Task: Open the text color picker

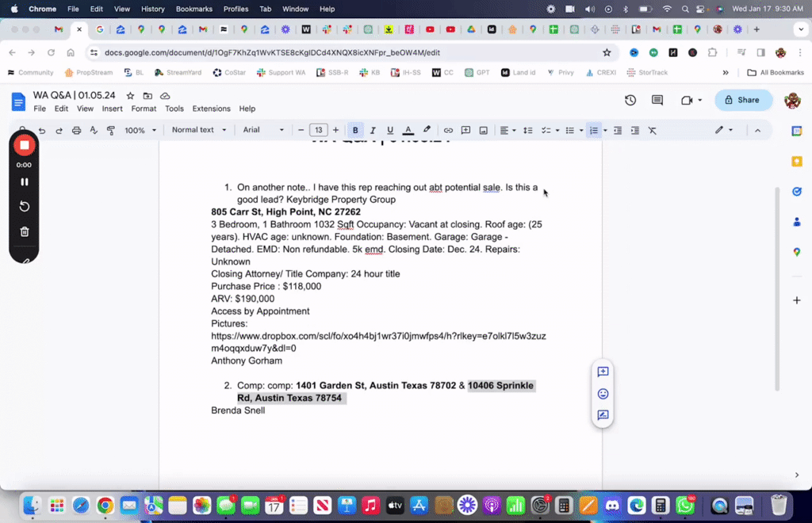Action: (408, 131)
